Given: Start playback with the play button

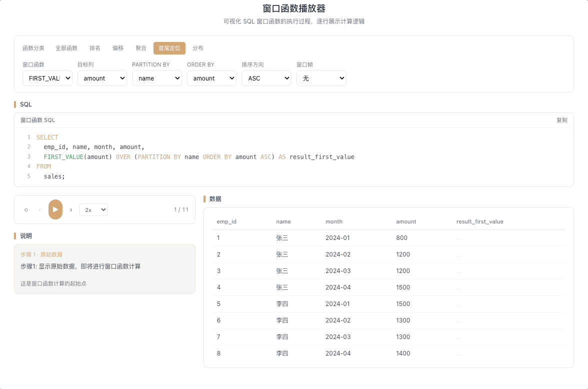Looking at the screenshot, I should [x=55, y=209].
